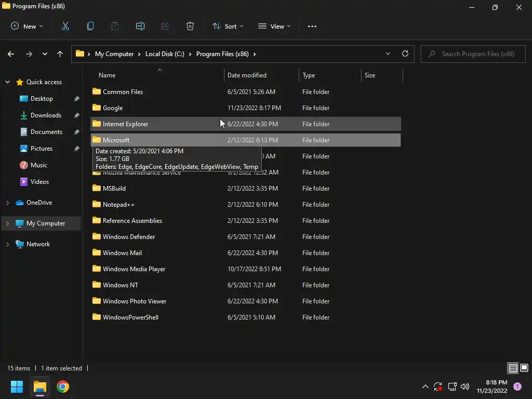
Task: Select Music in sidebar
Action: pyautogui.click(x=38, y=165)
